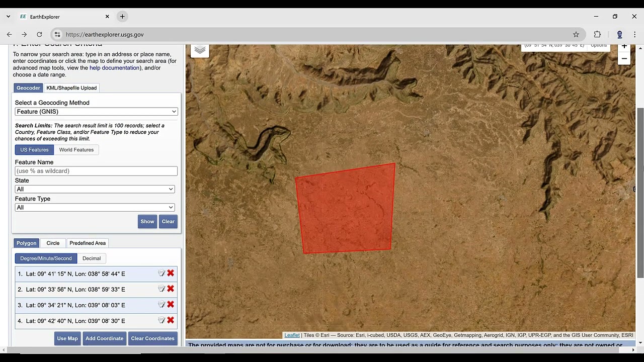
Task: Click the Clear button
Action: 168,222
